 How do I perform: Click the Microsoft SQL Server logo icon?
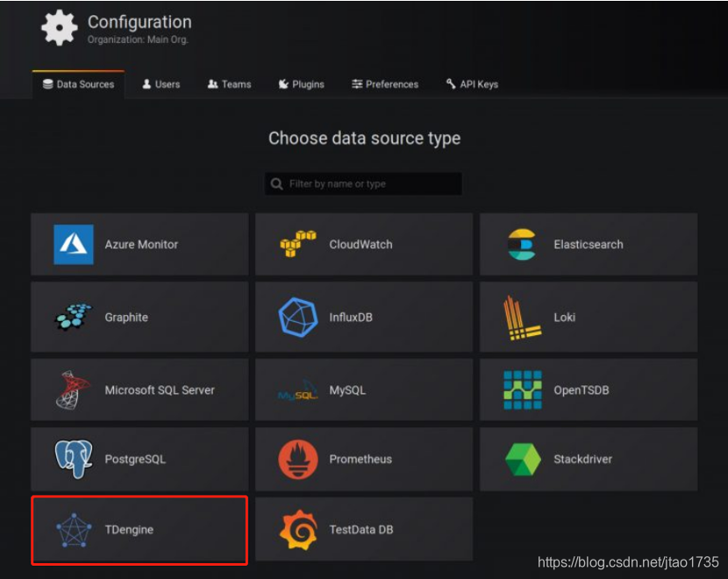point(73,390)
